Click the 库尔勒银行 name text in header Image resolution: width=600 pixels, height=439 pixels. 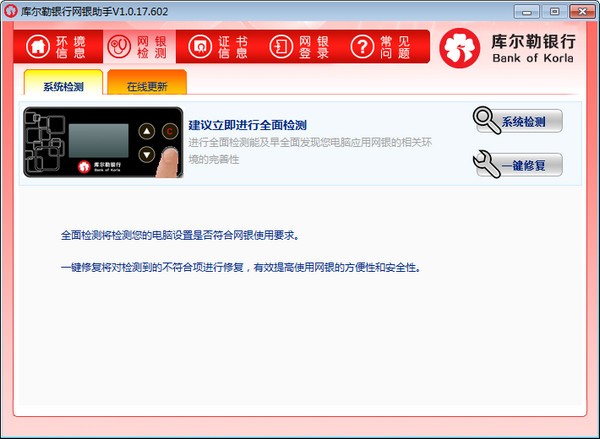pyautogui.click(x=533, y=41)
